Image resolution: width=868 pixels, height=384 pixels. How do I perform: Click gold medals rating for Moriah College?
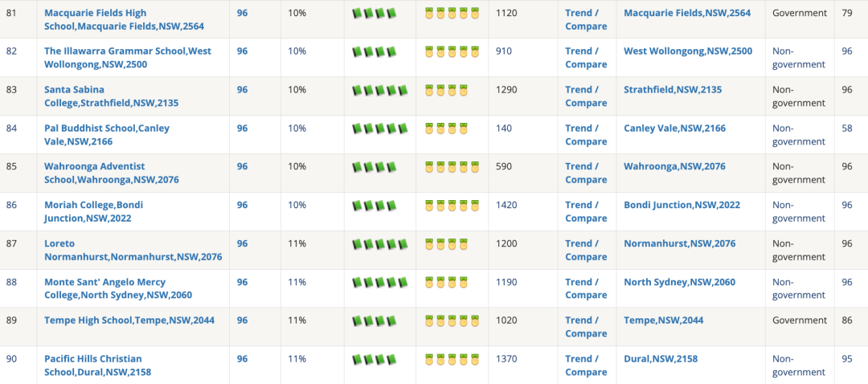(x=452, y=206)
